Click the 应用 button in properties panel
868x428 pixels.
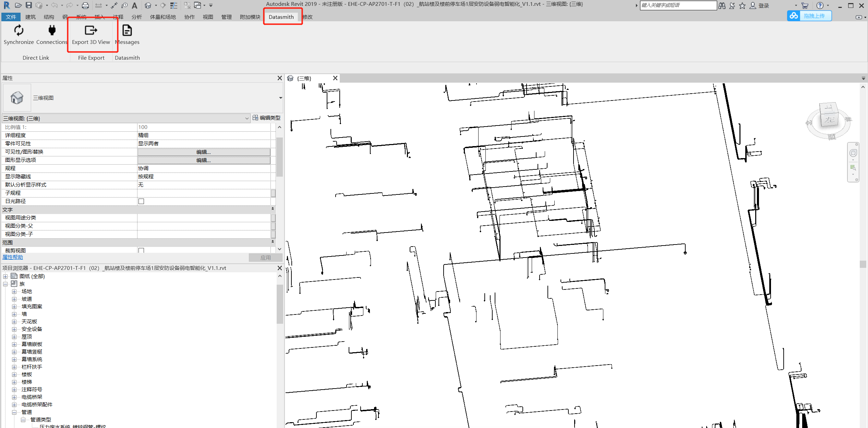265,257
